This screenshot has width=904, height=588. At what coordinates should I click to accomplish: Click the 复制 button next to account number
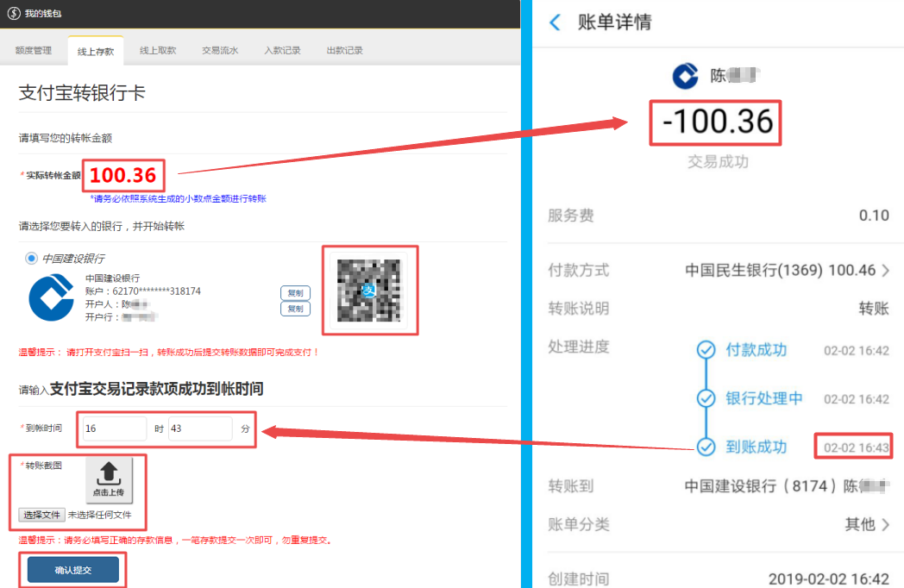tap(295, 293)
